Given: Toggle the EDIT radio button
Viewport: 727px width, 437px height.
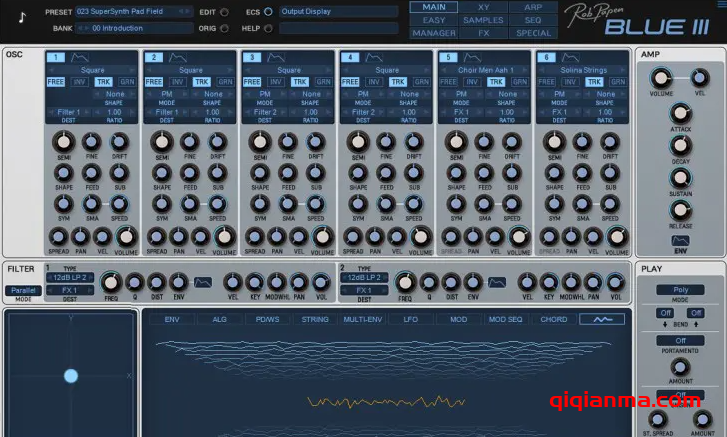Looking at the screenshot, I should 224,12.
